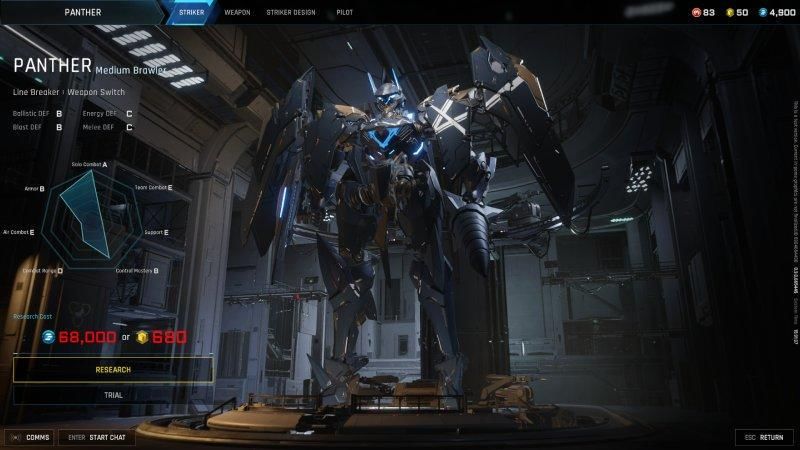
Task: Click the Team Combat stat label
Action: click(152, 187)
